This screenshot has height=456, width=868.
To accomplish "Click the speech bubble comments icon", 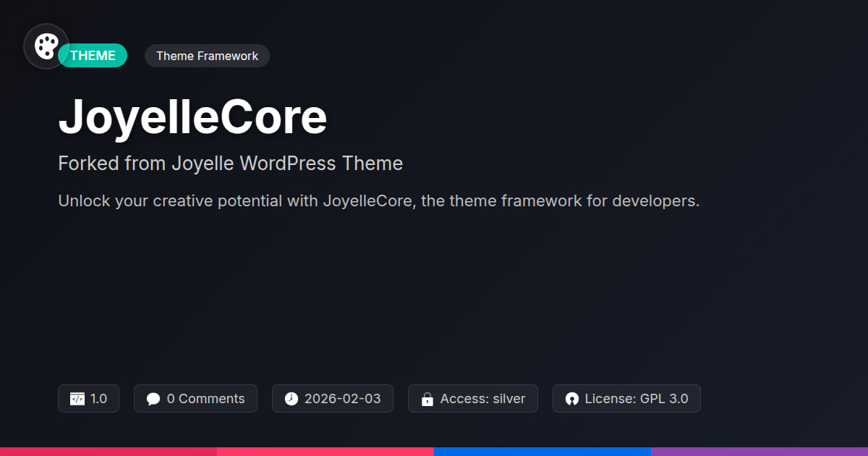I will [153, 399].
